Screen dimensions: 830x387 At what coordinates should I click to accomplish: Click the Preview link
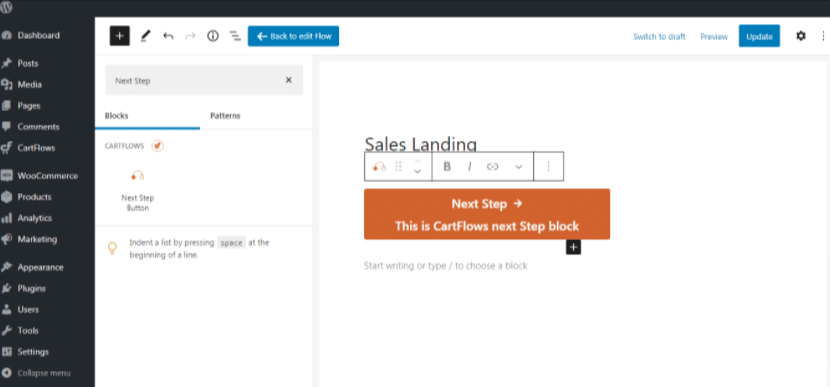(714, 37)
